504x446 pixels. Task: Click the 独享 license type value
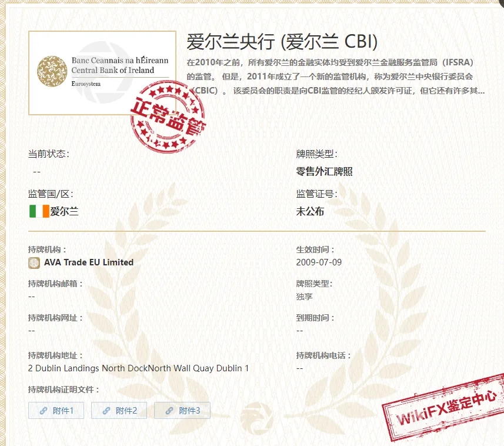pyautogui.click(x=304, y=297)
